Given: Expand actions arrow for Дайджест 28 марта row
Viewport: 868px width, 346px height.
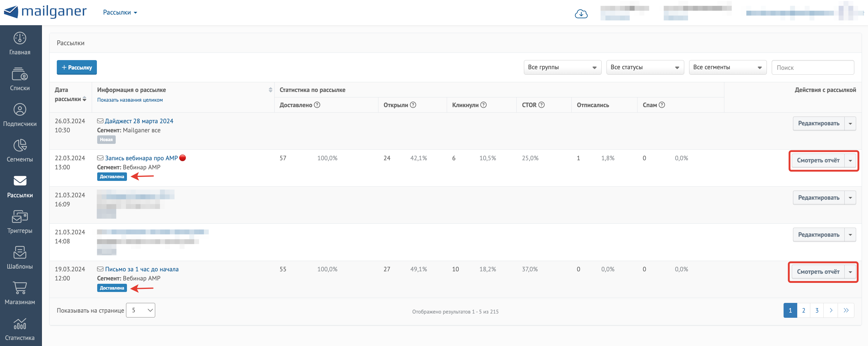Looking at the screenshot, I should (850, 124).
